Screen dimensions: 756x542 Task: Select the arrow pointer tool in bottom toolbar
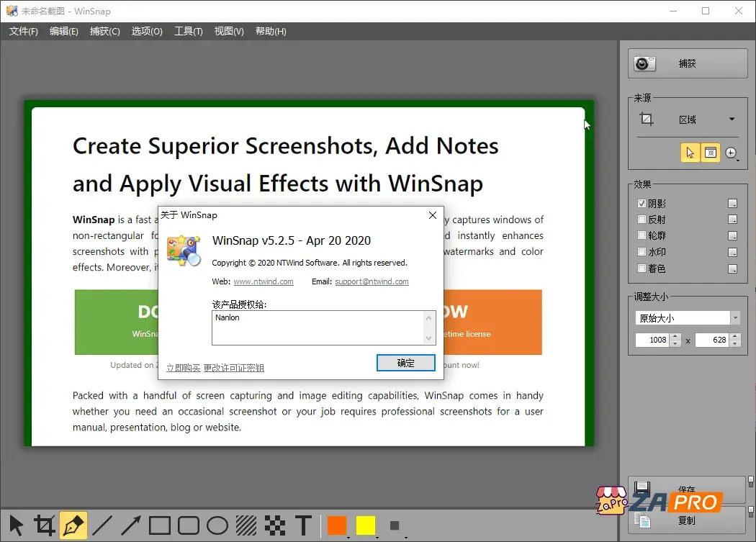pos(16,525)
